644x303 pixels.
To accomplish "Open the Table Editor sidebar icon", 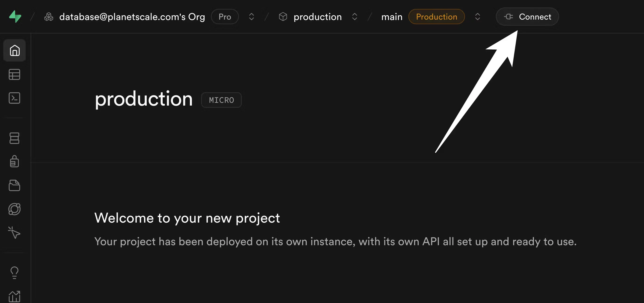I will click(14, 74).
